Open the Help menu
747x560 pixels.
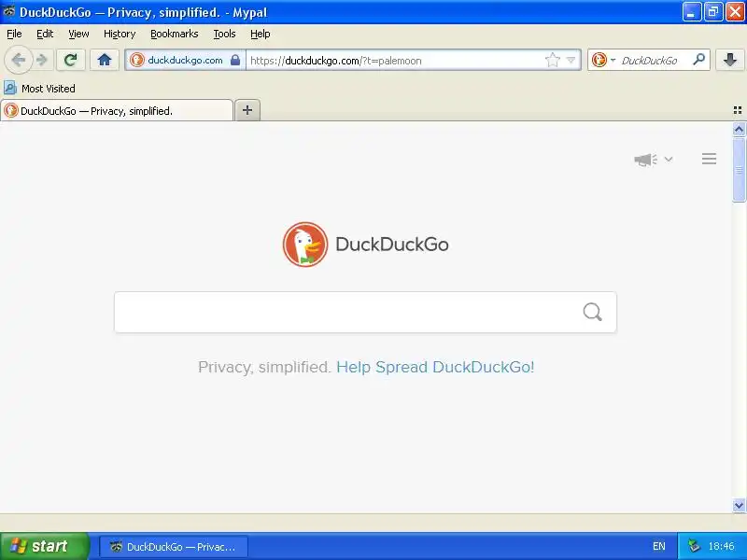(261, 34)
